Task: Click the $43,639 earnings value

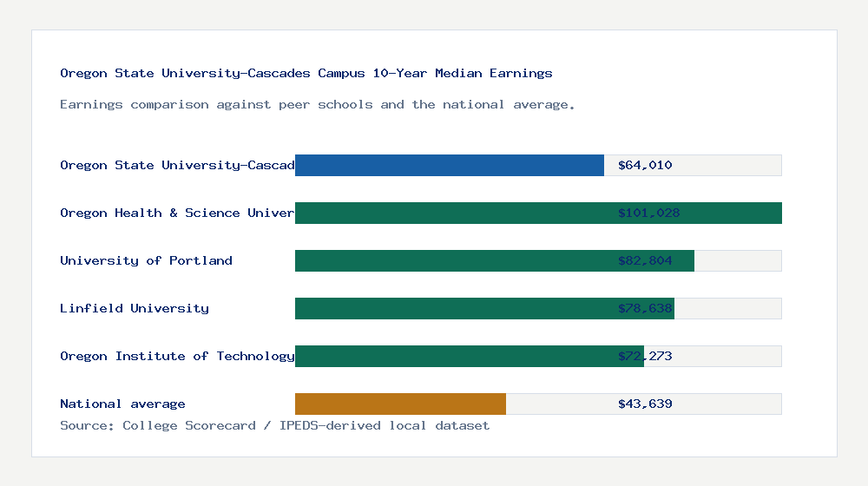Action: [645, 404]
